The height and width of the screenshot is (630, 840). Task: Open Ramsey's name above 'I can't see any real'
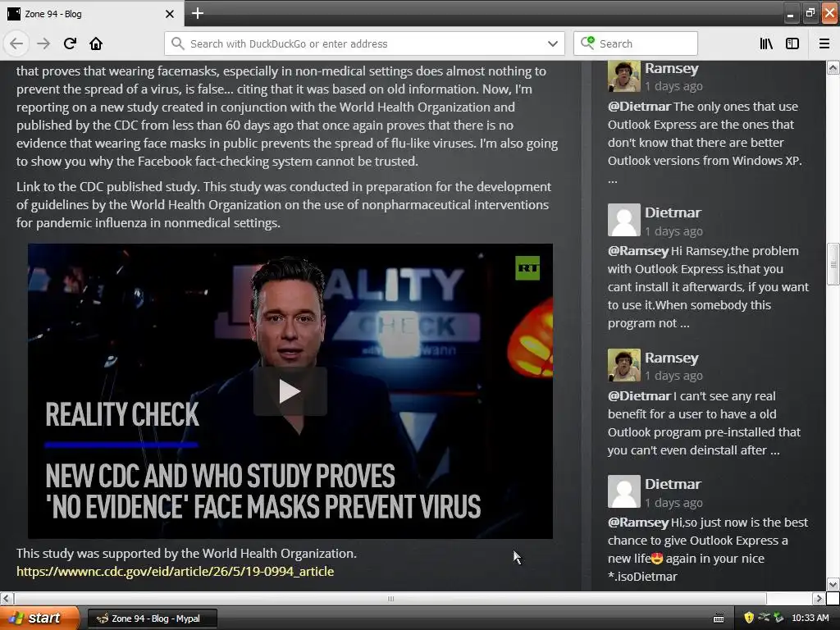[x=672, y=358]
